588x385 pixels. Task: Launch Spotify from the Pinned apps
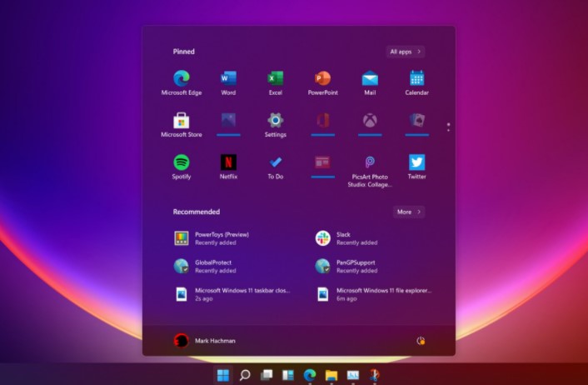coord(182,167)
